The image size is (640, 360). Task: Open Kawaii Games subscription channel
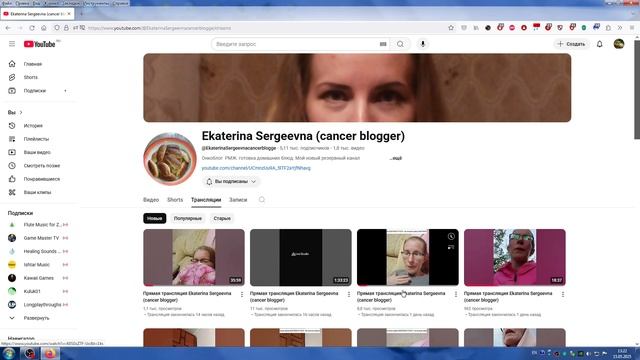click(38, 278)
